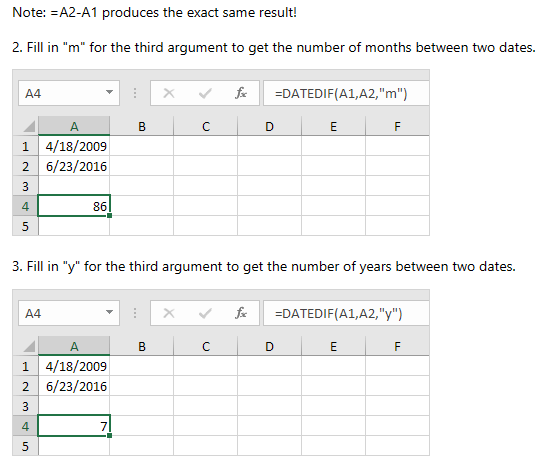The image size is (544, 473).
Task: Click the Name Box showing A4 in years example
Action: click(69, 313)
